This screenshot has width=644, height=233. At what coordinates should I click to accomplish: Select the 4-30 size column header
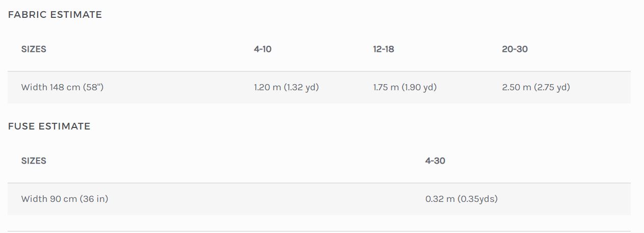pyautogui.click(x=436, y=161)
